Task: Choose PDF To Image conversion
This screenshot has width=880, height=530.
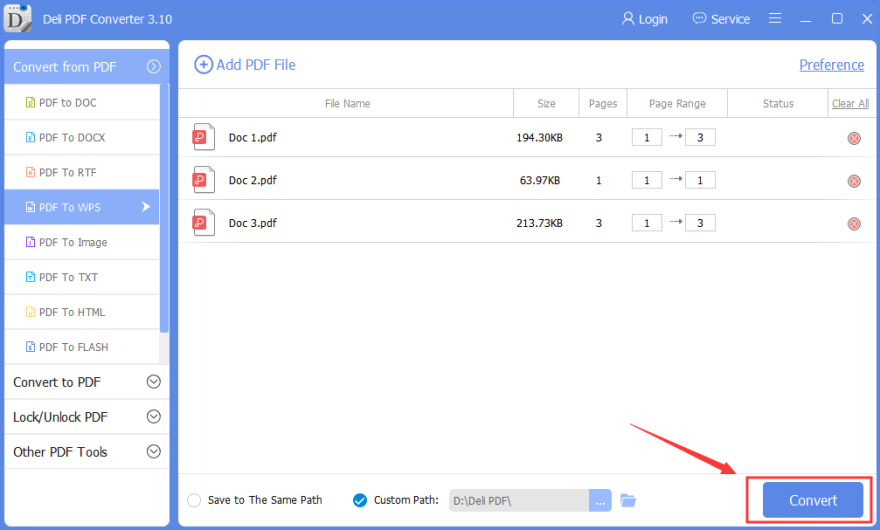Action: [x=82, y=242]
